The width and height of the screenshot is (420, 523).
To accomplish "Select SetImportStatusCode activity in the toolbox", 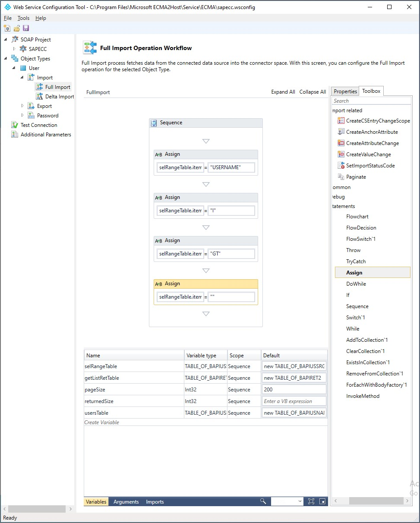I will point(370,166).
